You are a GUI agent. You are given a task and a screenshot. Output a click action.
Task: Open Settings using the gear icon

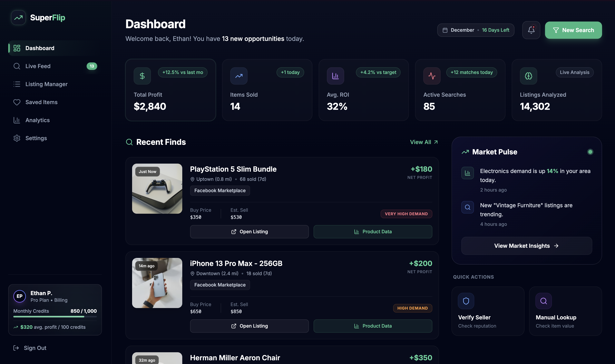(x=17, y=138)
